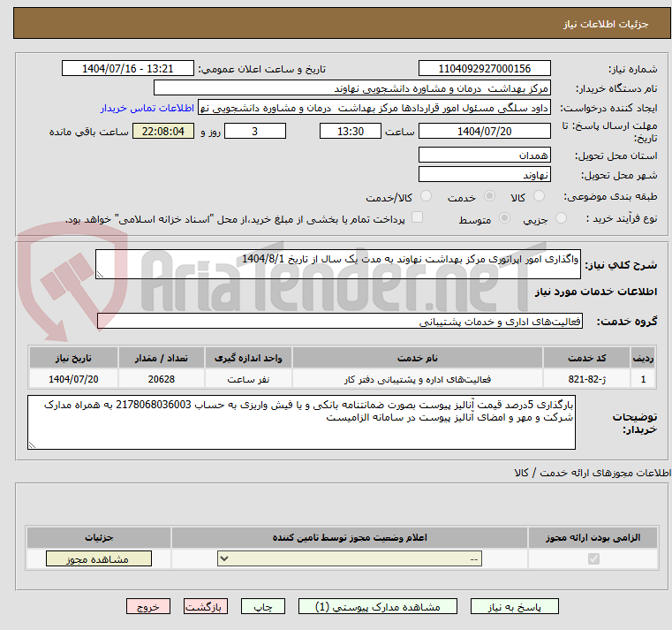Click the unit cell 'نفر ساعت'
672x630 pixels.
(x=248, y=380)
